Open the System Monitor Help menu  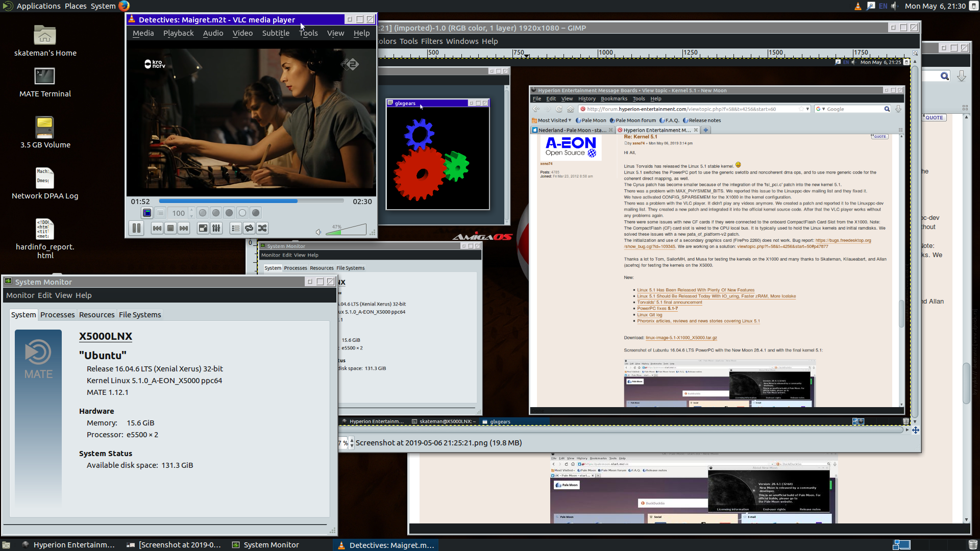[84, 295]
